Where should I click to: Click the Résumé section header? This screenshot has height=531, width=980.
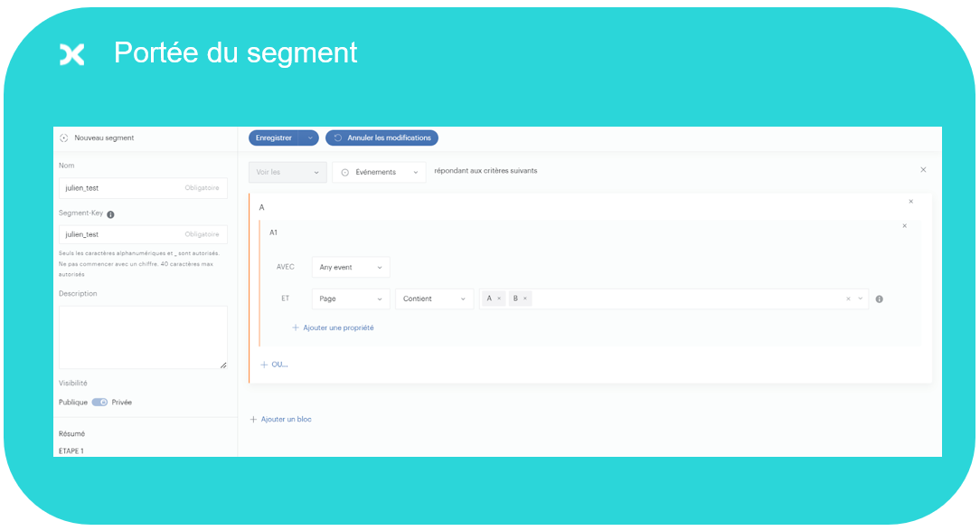pos(70,433)
